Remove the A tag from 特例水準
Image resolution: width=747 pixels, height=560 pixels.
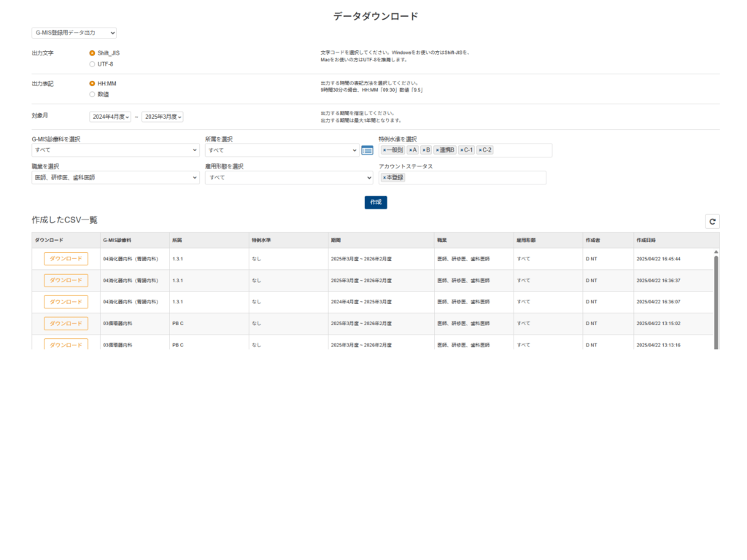tap(410, 150)
